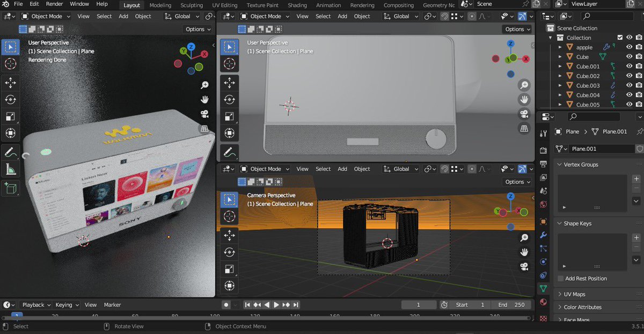Open the Tool properties tab

(543, 133)
